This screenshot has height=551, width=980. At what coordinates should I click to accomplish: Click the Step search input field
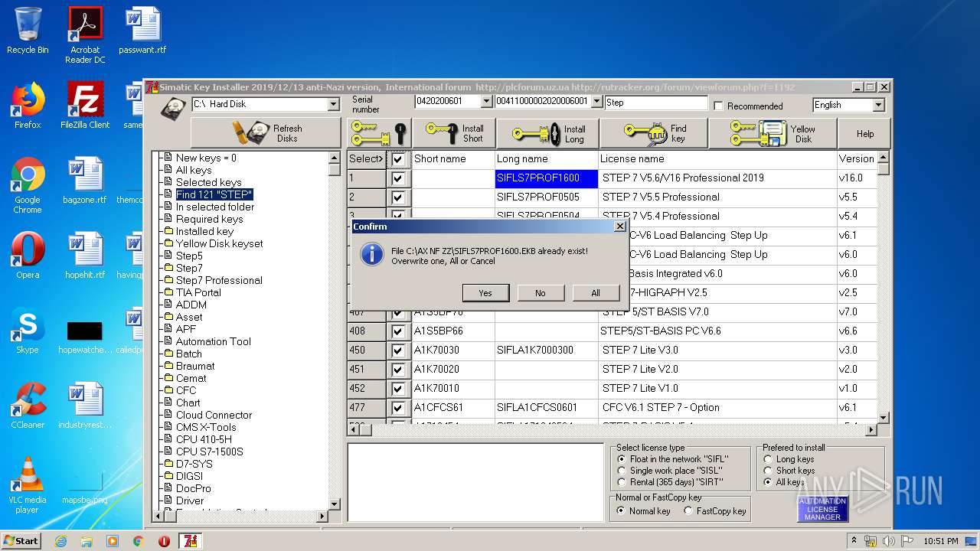click(x=656, y=102)
